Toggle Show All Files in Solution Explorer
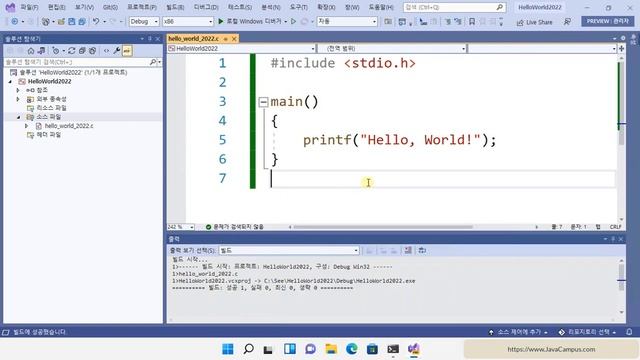The width and height of the screenshot is (640, 360). click(x=92, y=51)
